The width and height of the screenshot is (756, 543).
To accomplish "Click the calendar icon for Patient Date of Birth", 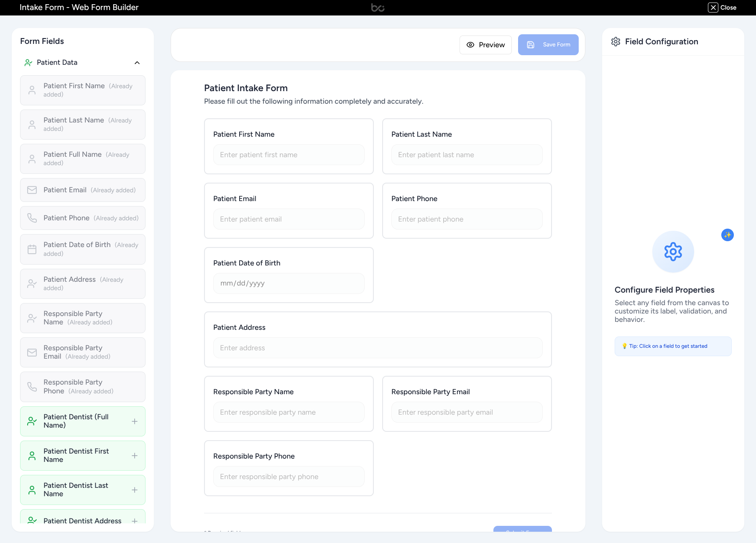I will pyautogui.click(x=32, y=249).
